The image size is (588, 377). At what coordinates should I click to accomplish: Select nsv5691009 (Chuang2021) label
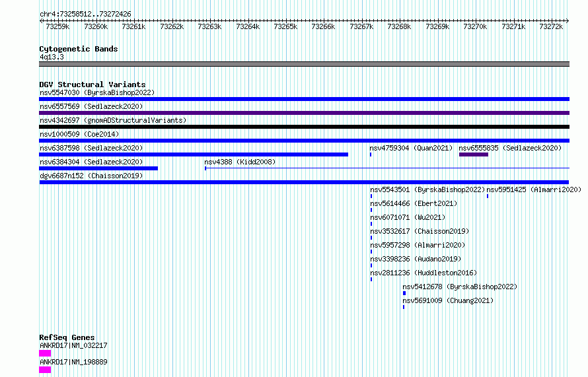(x=448, y=300)
